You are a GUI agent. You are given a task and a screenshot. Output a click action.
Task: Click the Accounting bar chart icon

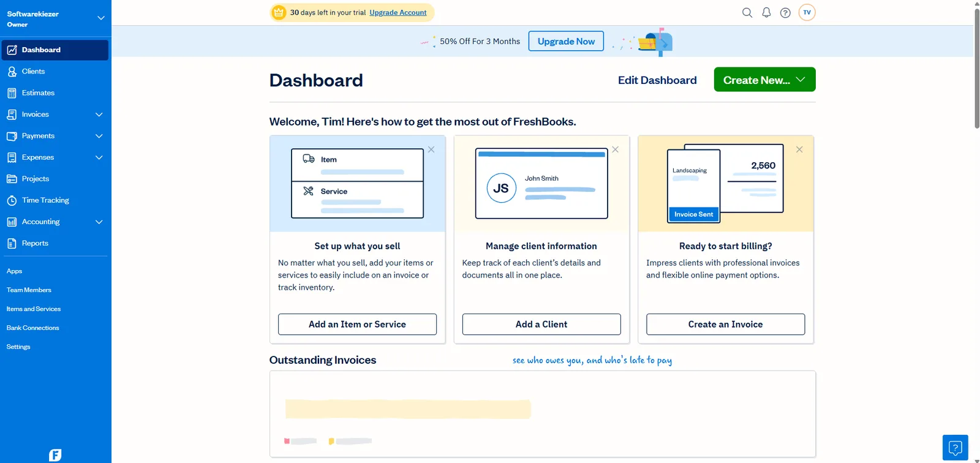pyautogui.click(x=12, y=222)
